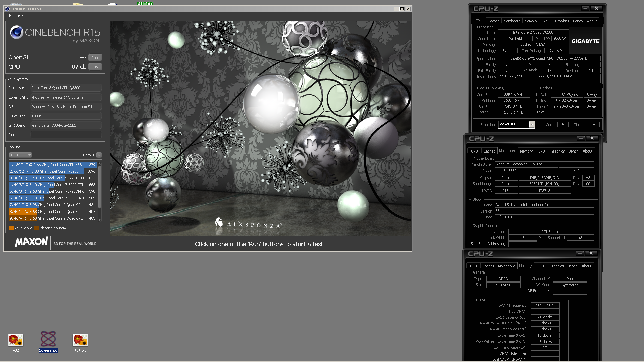Select ranking row 5 i7-3720QM 590
Image resolution: width=644 pixels, height=362 pixels.
[53, 191]
